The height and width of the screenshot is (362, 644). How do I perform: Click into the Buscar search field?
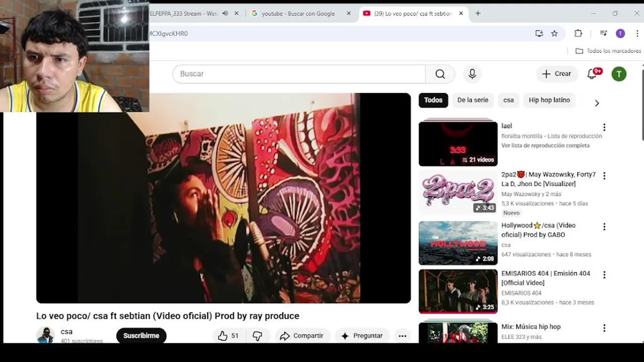pyautogui.click(x=299, y=74)
